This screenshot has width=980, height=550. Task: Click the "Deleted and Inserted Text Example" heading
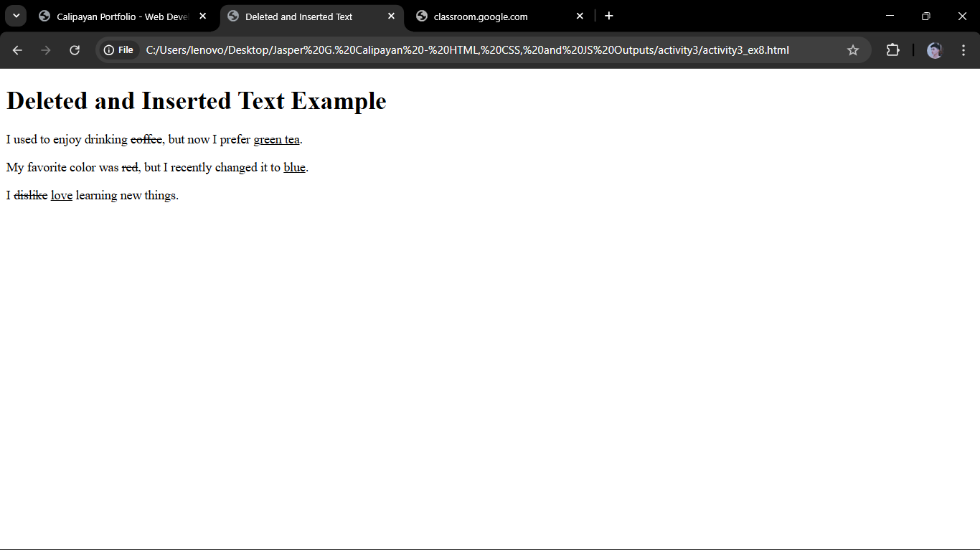pos(196,101)
